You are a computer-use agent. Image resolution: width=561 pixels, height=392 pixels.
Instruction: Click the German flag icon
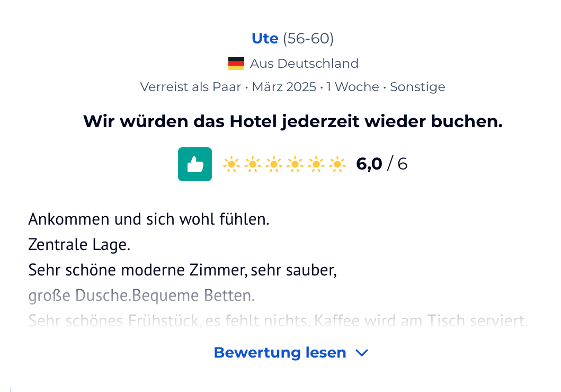[236, 63]
